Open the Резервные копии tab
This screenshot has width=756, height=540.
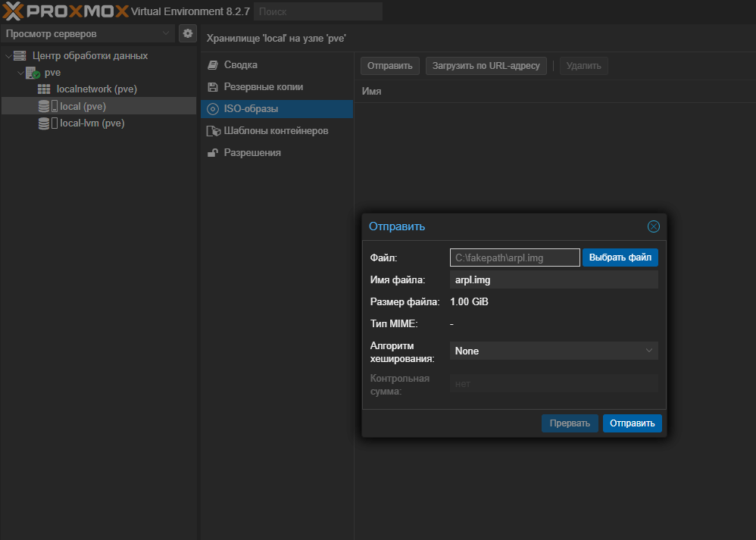[x=276, y=87]
